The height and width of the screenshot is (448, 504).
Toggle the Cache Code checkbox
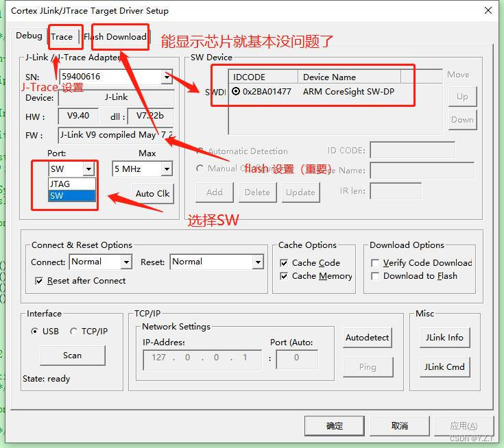(284, 263)
